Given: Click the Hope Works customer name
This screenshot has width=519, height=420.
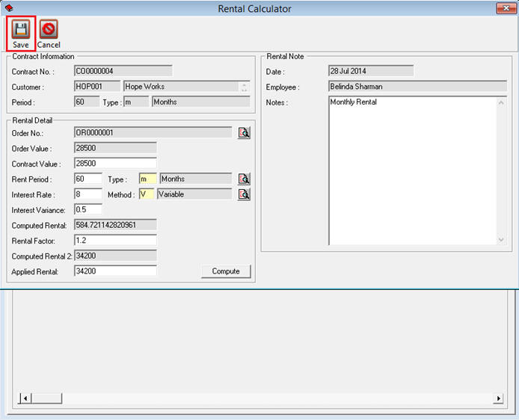Looking at the screenshot, I should [180, 87].
